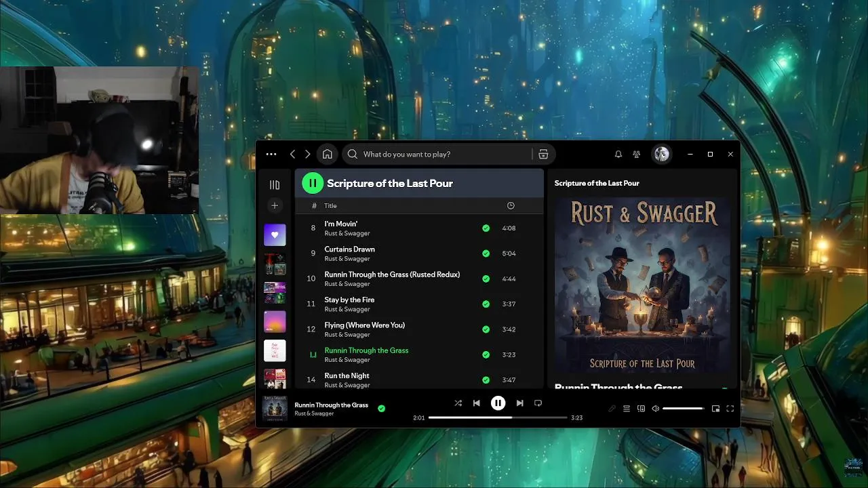Open the user profile avatar menu
The height and width of the screenshot is (488, 868).
661,154
